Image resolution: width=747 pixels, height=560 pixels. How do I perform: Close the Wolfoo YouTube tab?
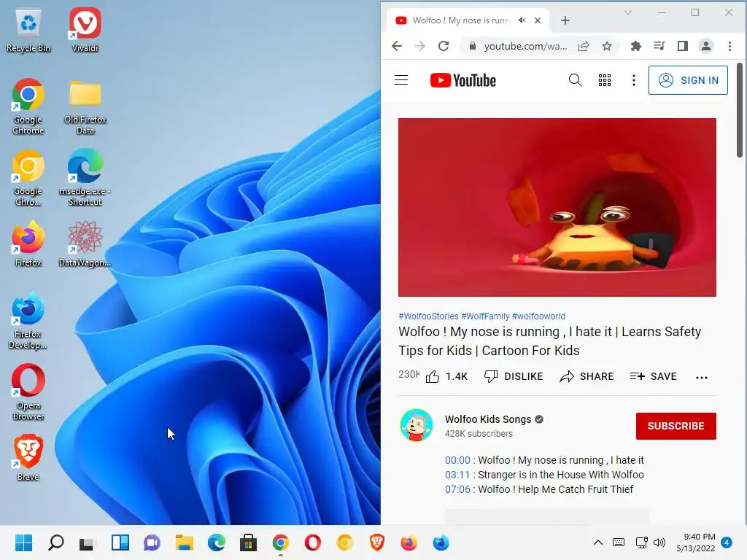tap(538, 20)
